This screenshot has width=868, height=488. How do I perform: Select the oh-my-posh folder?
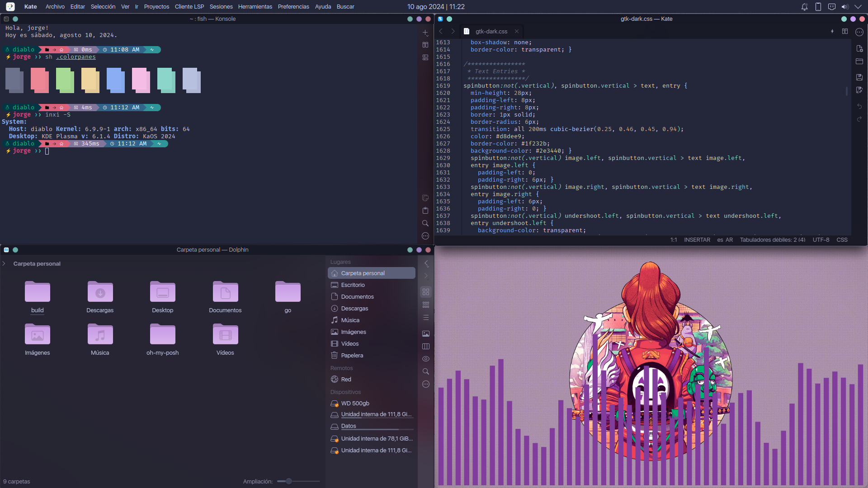click(x=162, y=340)
